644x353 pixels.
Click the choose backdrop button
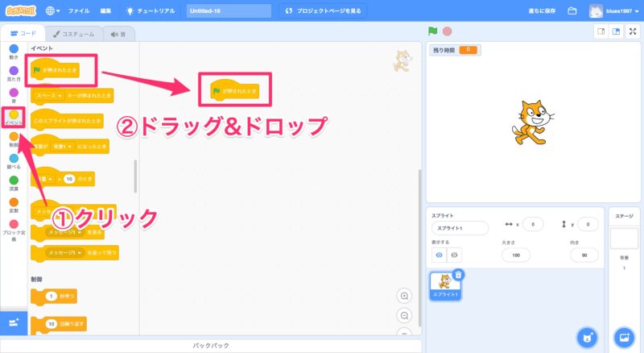click(624, 336)
